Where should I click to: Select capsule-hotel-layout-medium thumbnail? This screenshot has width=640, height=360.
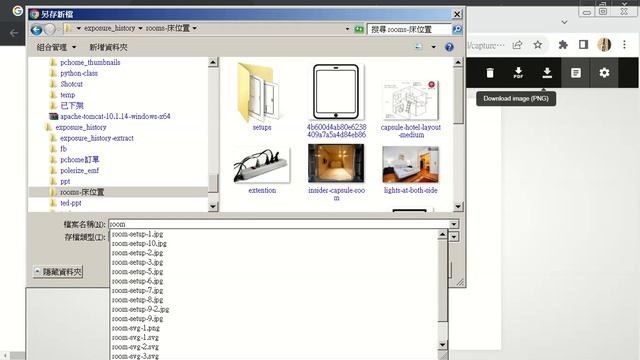click(410, 100)
